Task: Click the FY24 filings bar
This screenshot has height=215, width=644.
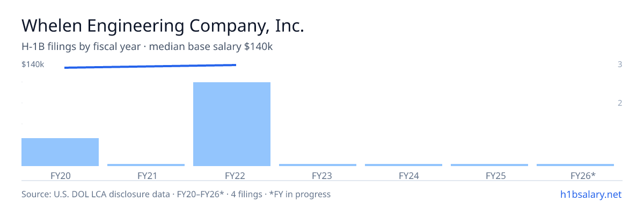Action: coord(404,165)
